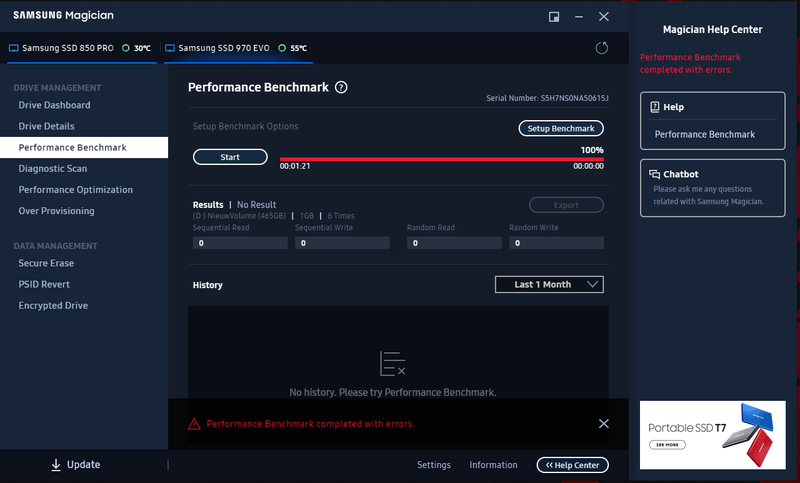Screen dimensions: 800x483
Task: Open Performance Benchmark help topic link
Action: tap(705, 135)
